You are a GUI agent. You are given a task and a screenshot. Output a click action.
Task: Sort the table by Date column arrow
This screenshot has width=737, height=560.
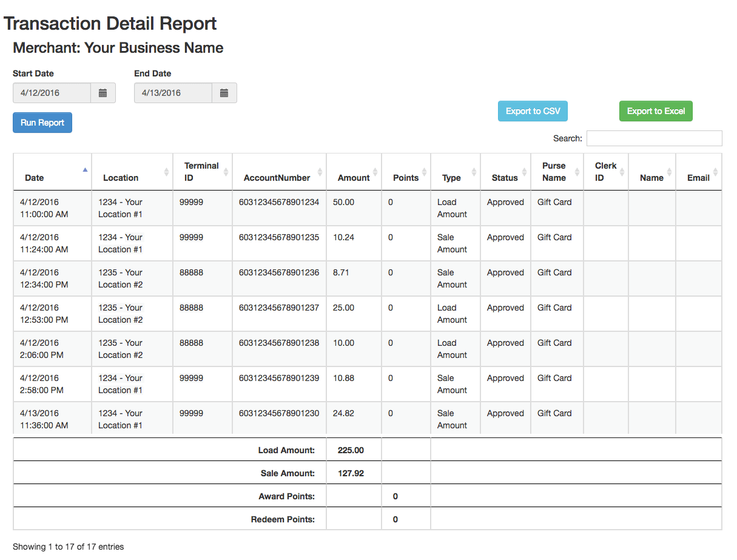coord(85,170)
